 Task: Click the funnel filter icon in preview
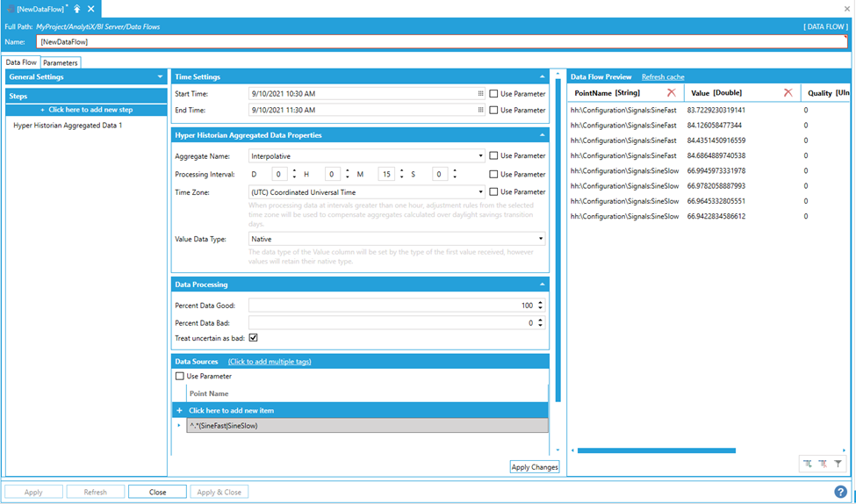tap(838, 464)
